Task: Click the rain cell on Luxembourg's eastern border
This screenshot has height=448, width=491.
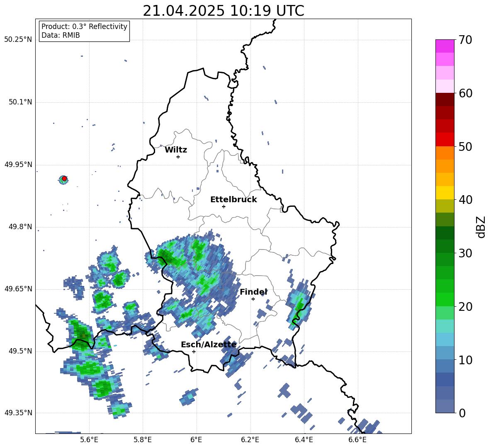Action: (300, 305)
